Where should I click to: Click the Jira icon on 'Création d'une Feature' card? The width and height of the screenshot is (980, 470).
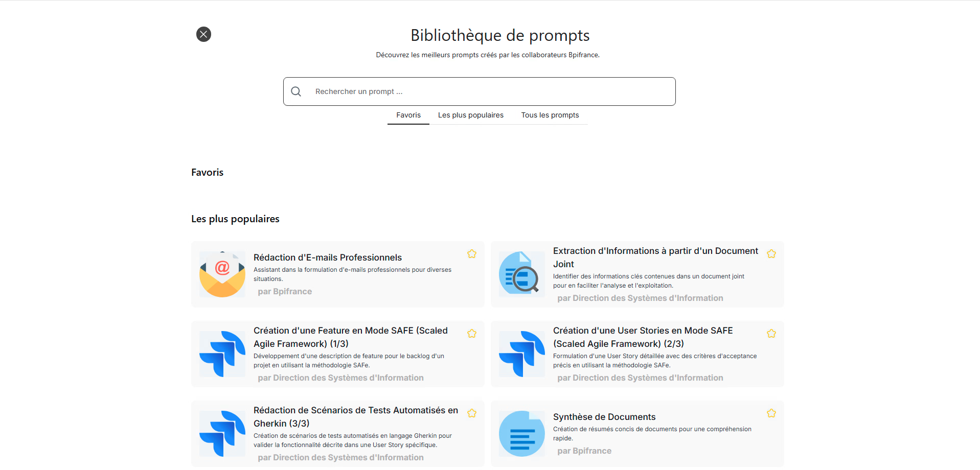222,354
